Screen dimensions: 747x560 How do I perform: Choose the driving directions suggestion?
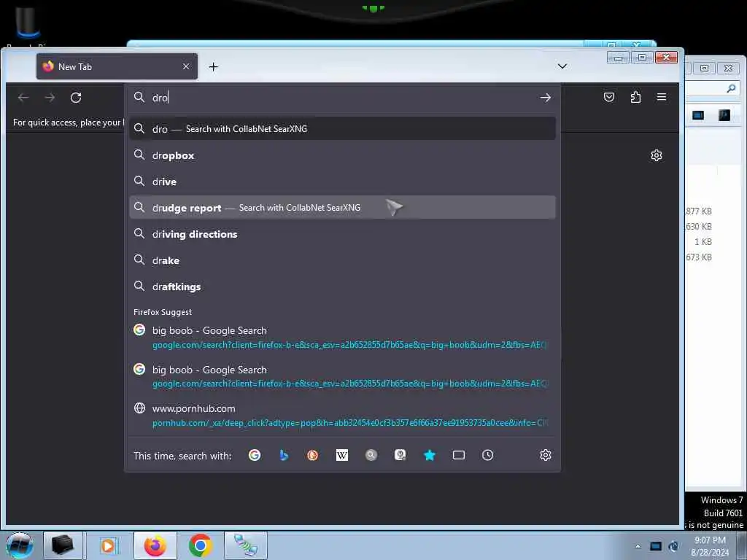click(343, 234)
